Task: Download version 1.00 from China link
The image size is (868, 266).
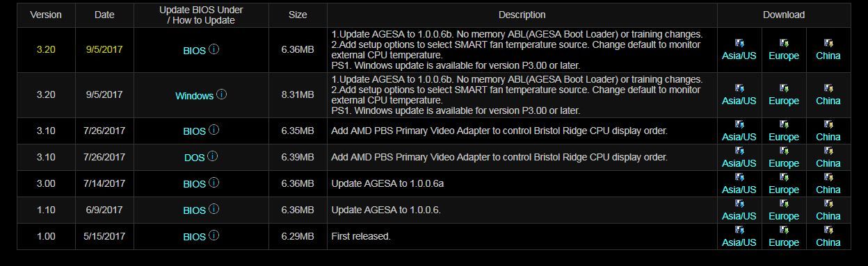Action: (828, 242)
